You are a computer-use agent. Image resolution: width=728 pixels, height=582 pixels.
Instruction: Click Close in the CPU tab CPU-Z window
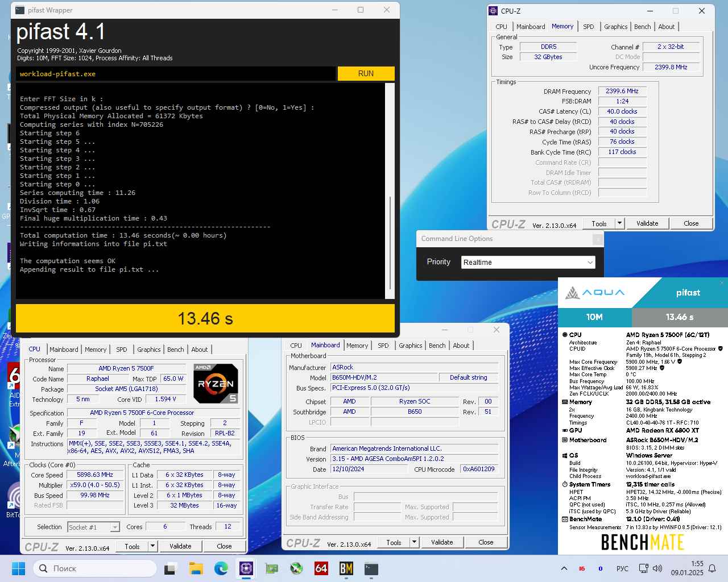(224, 546)
